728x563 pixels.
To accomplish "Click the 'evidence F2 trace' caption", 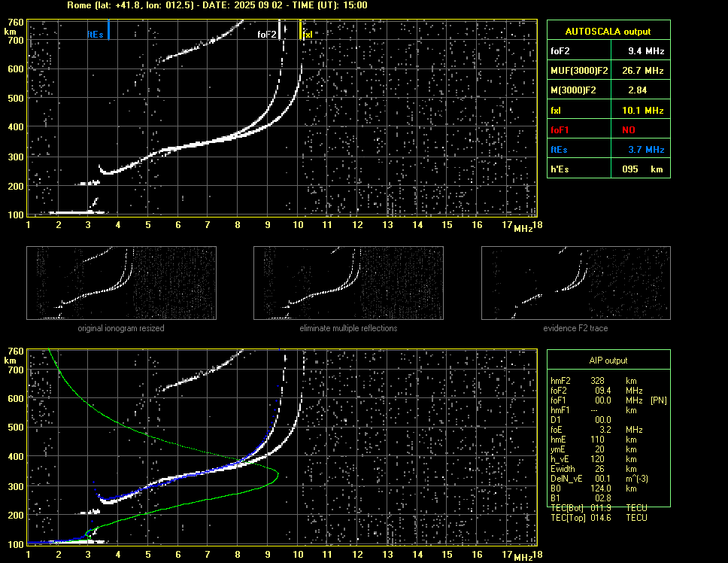I will click(x=576, y=328).
